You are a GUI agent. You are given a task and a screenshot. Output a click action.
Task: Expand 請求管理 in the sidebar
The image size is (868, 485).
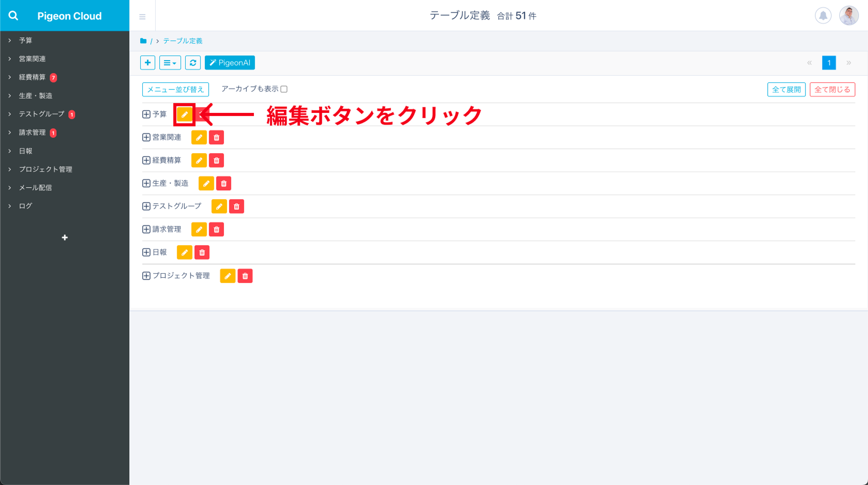pyautogui.click(x=32, y=132)
